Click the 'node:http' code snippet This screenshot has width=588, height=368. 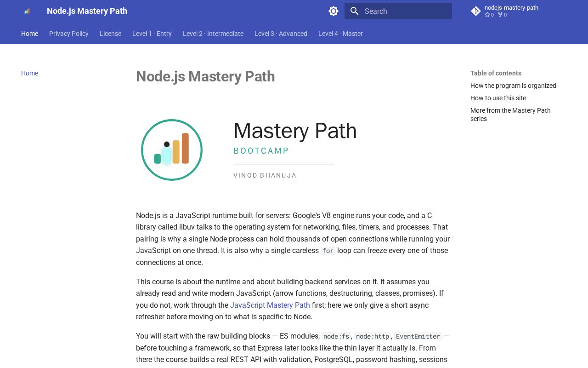372,336
